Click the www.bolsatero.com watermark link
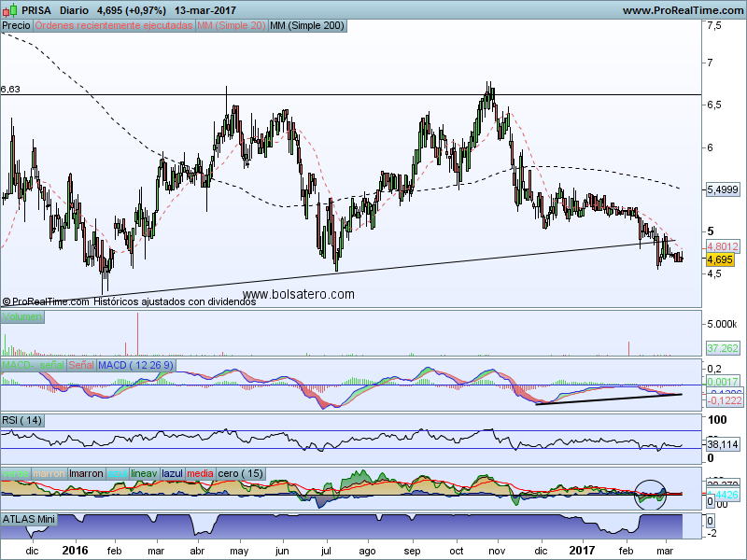747x560 pixels. pyautogui.click(x=298, y=294)
